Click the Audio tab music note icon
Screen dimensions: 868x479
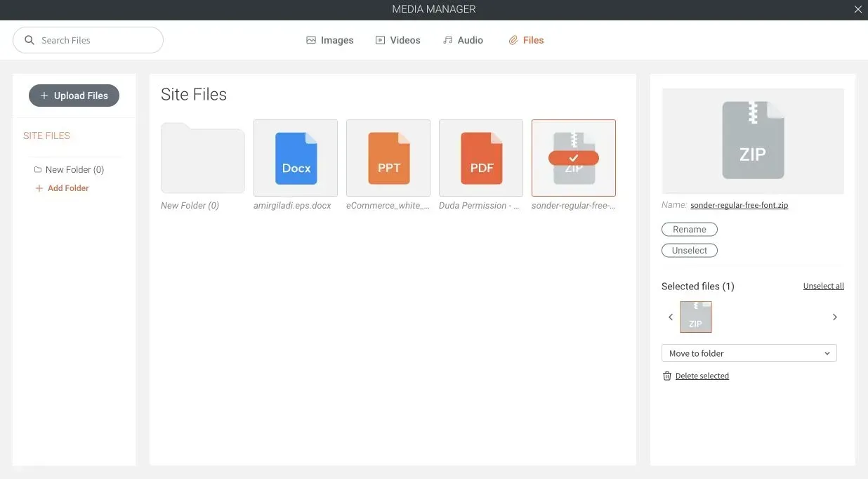pos(447,40)
